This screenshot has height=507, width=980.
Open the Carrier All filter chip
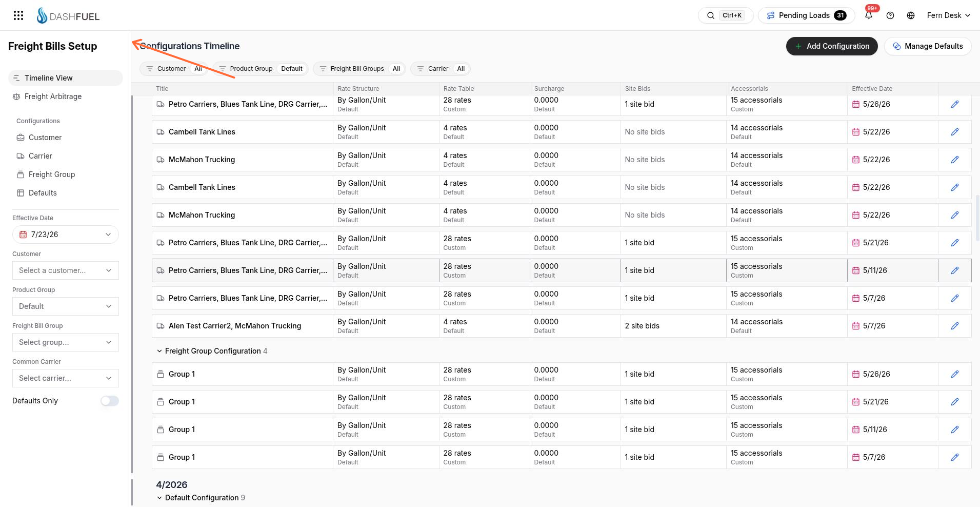441,69
